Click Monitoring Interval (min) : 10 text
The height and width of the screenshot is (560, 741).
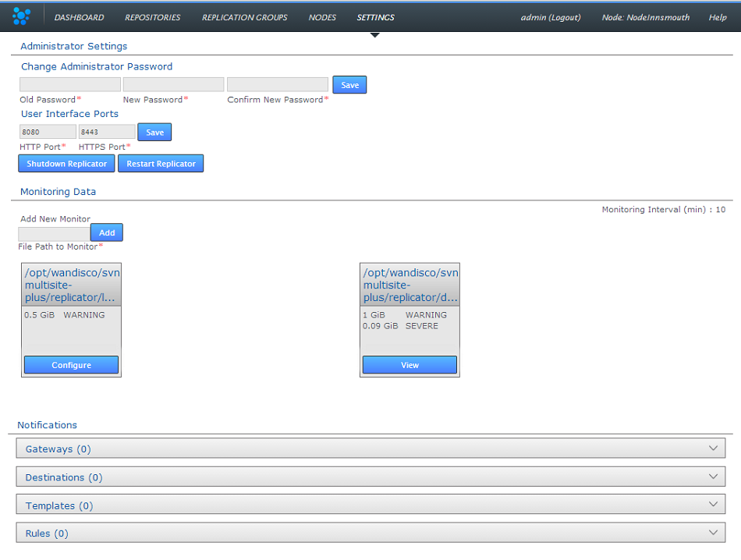pos(664,209)
